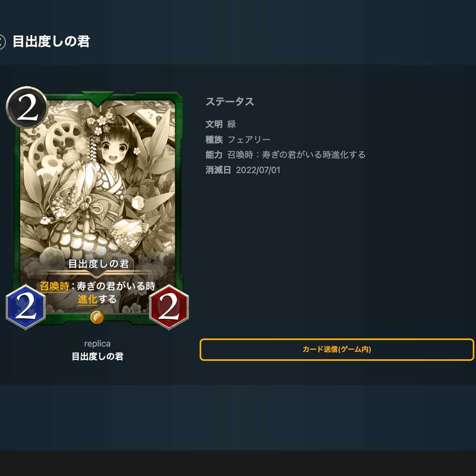Click the gold feather emblem on card bottom
This screenshot has height=476, width=476.
97,317
